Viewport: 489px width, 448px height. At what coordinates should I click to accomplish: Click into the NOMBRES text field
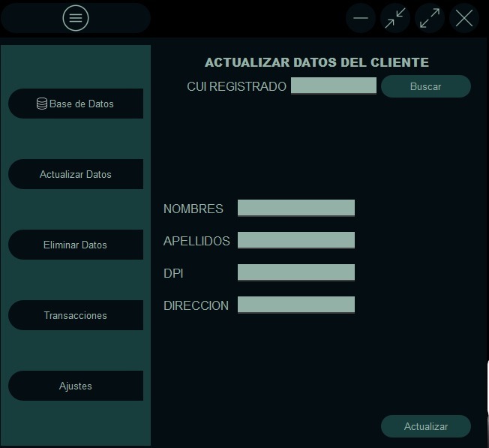coord(296,208)
